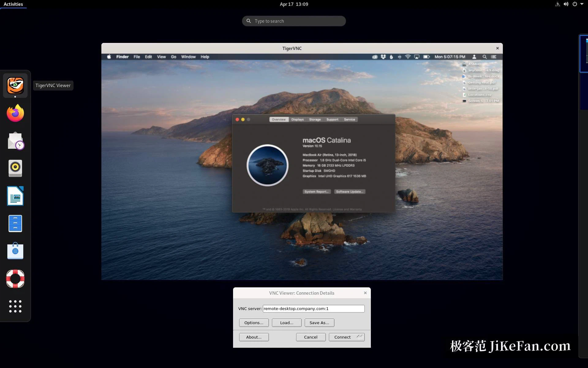Viewport: 588px width, 368px height.
Task: Click the AirPlay display icon in remote menu bar
Action: tap(417, 57)
